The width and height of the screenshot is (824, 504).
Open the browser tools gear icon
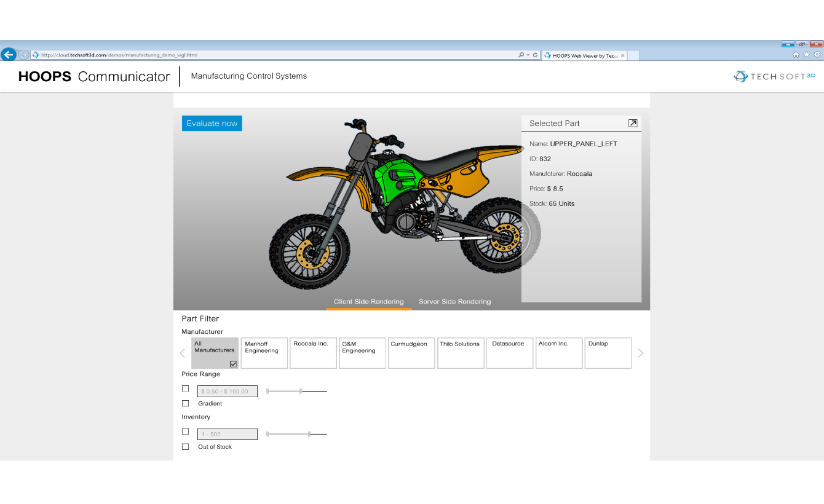(x=817, y=55)
